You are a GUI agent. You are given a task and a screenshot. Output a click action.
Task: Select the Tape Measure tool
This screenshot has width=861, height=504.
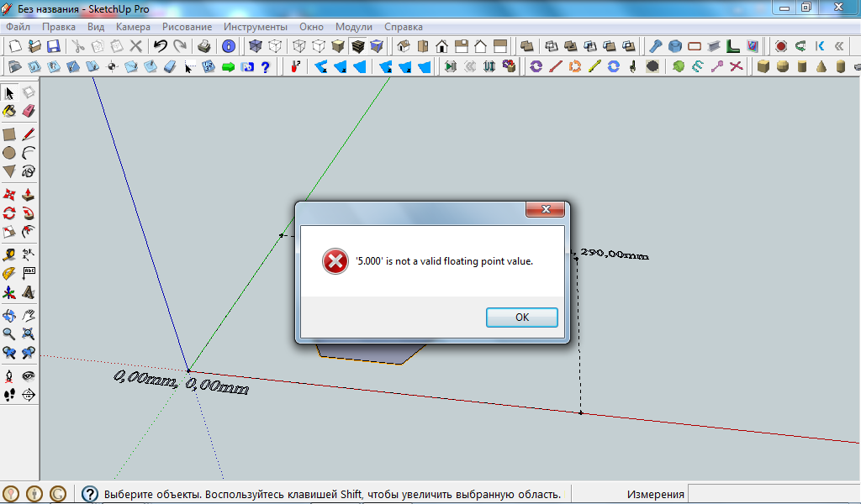pyautogui.click(x=9, y=254)
